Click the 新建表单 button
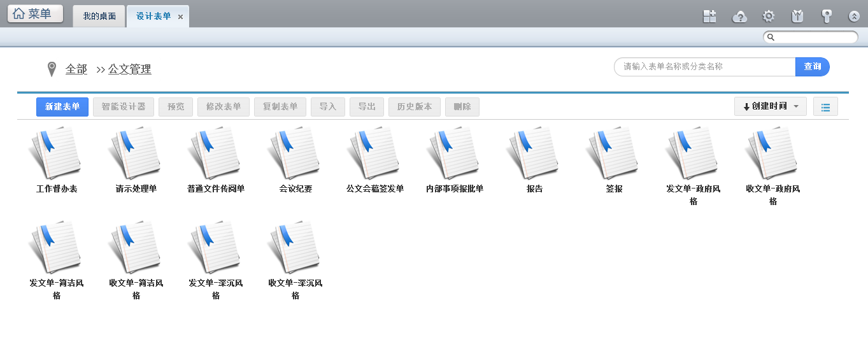868x356 pixels. coord(62,107)
